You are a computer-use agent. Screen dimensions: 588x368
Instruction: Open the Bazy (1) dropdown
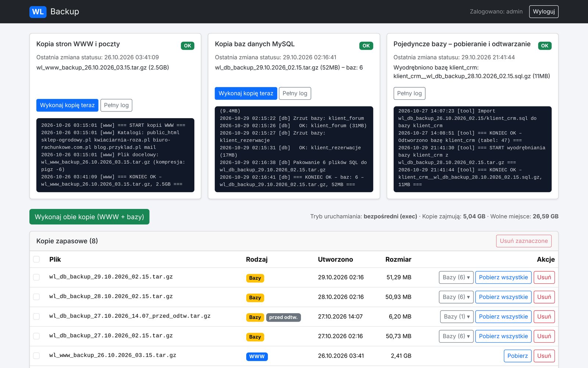pos(457,316)
